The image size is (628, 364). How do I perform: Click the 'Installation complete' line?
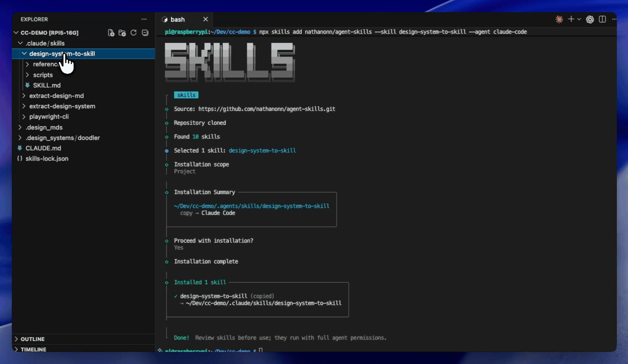206,262
